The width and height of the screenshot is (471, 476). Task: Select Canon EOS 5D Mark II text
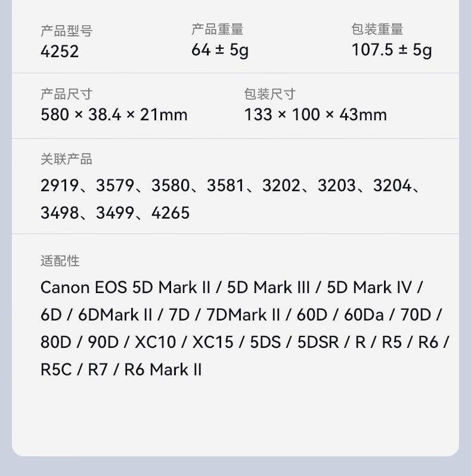125,288
